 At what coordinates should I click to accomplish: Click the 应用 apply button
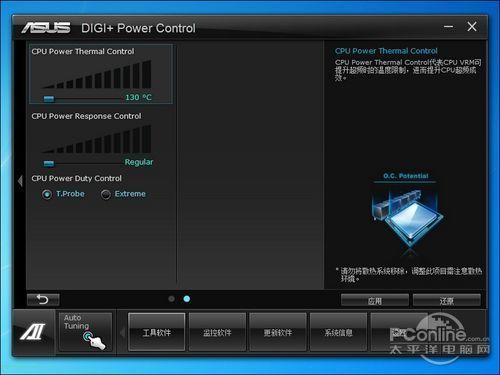click(x=375, y=301)
